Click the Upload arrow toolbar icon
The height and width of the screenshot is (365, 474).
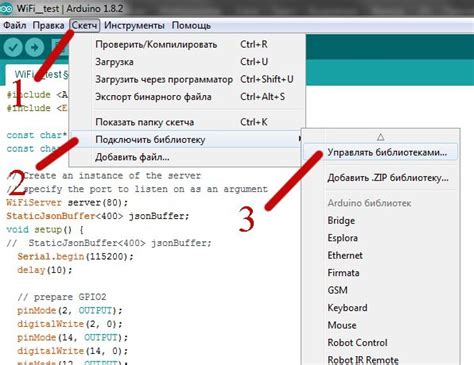click(x=35, y=47)
